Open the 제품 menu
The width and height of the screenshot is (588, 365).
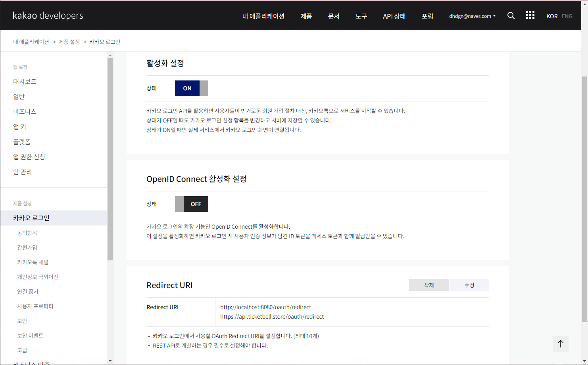[306, 16]
